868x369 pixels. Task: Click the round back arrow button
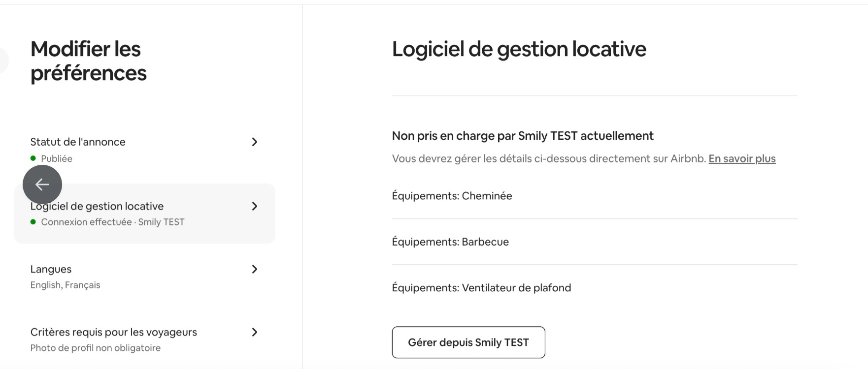tap(42, 184)
